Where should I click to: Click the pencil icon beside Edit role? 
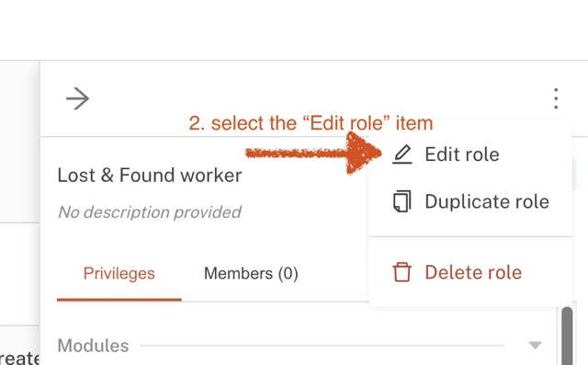(402, 154)
